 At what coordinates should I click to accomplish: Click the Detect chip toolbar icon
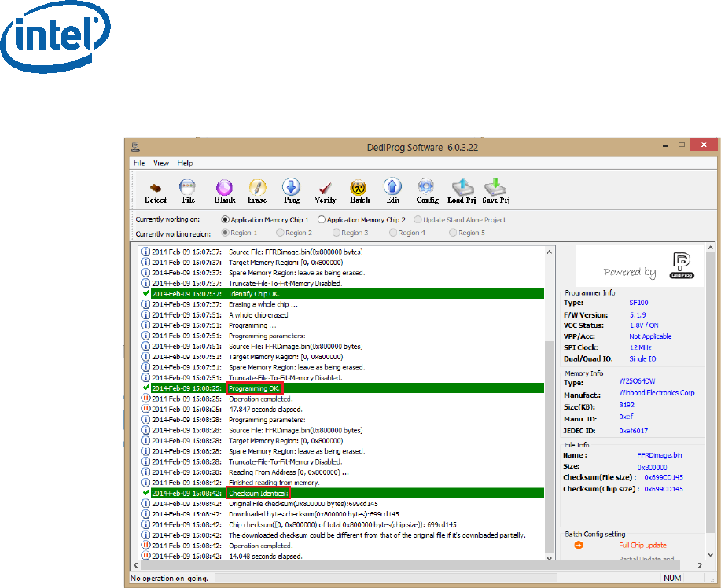[x=156, y=192]
